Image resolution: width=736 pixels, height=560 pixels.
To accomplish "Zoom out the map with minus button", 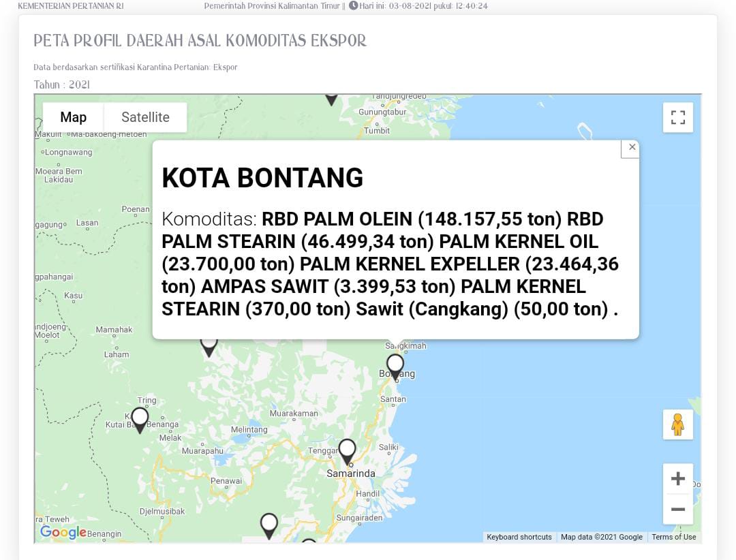I will point(677,509).
